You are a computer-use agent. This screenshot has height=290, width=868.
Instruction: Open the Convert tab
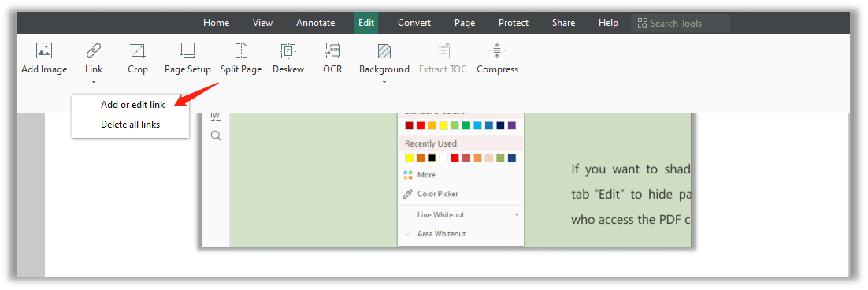point(414,23)
